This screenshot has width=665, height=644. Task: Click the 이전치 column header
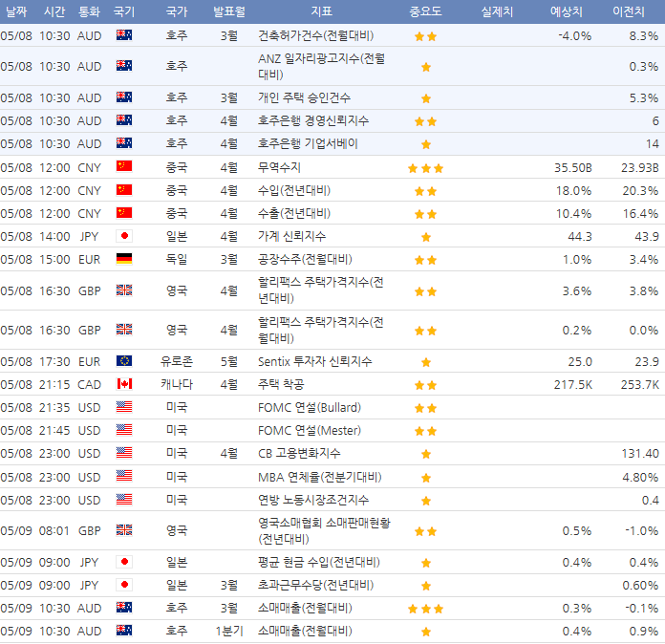tap(629, 11)
